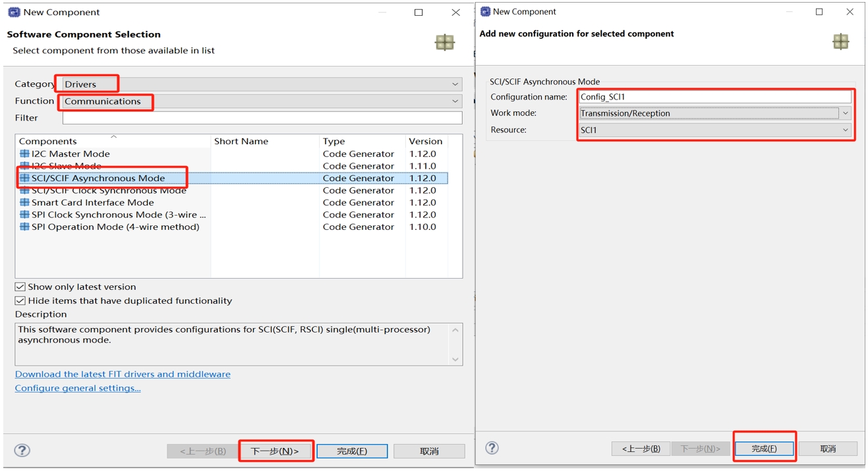Screen dimensions: 868x471
Task: Click 完成(F) in the left dialog
Action: click(x=352, y=451)
